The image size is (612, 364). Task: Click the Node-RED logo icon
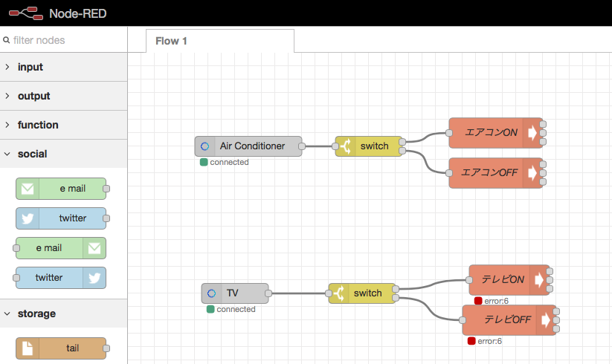tap(26, 13)
